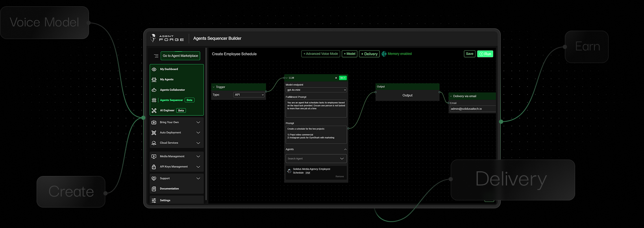Collapse Delivery via email node chevron
Screen dimensions: 644x228
click(451, 96)
